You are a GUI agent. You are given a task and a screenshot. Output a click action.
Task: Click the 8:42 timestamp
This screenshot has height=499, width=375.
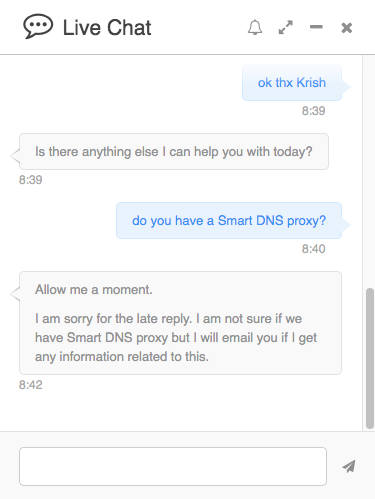31,385
